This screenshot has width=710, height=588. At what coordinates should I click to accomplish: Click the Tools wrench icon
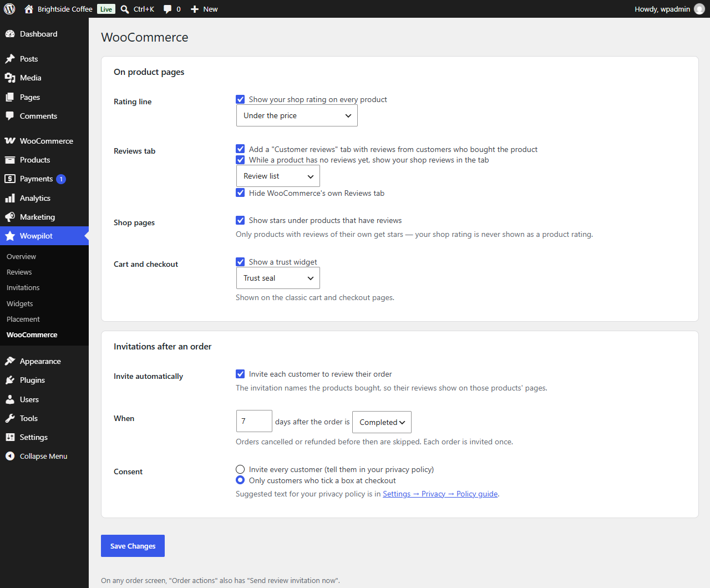point(10,418)
